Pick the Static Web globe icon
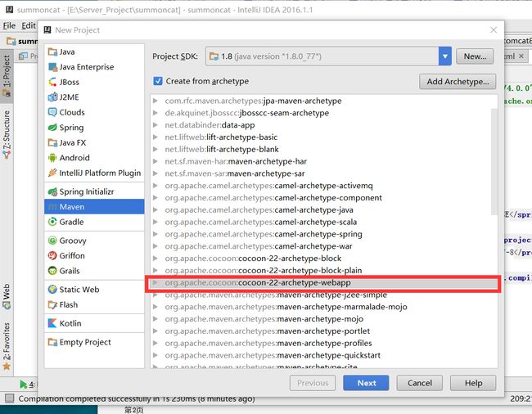Image resolution: width=532 pixels, height=414 pixels. 52,289
